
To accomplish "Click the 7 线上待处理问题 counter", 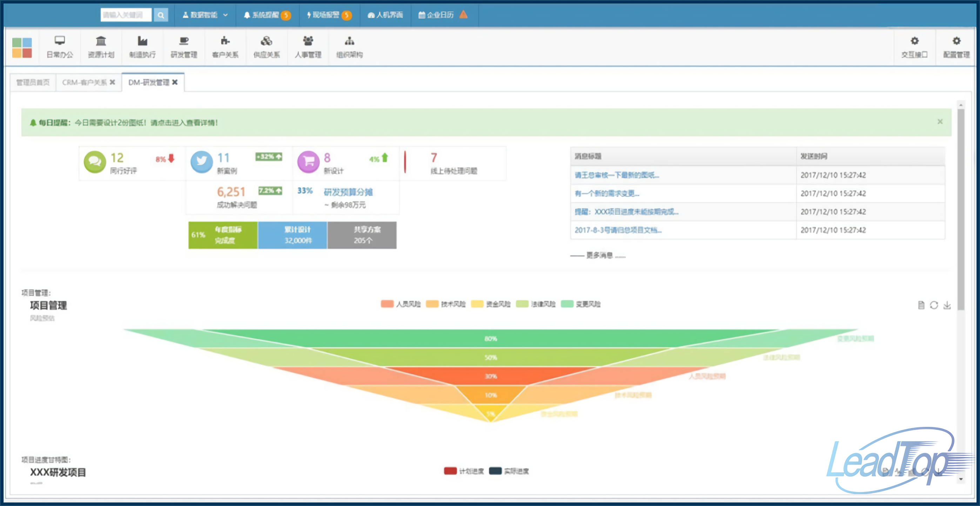I will pyautogui.click(x=434, y=158).
